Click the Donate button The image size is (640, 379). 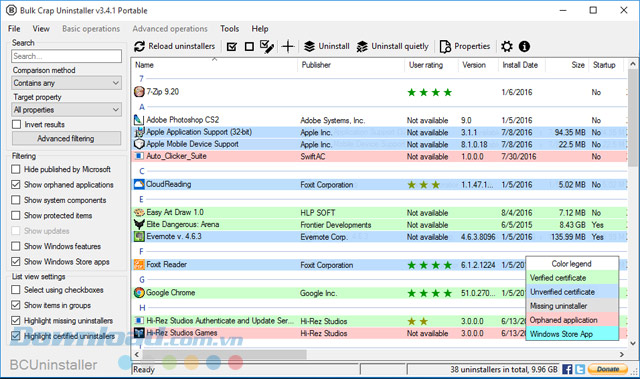click(x=607, y=369)
